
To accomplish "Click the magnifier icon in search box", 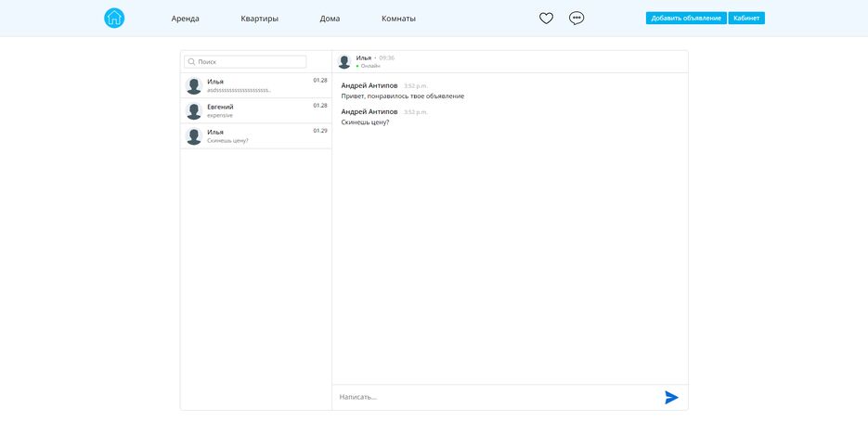I will 192,62.
